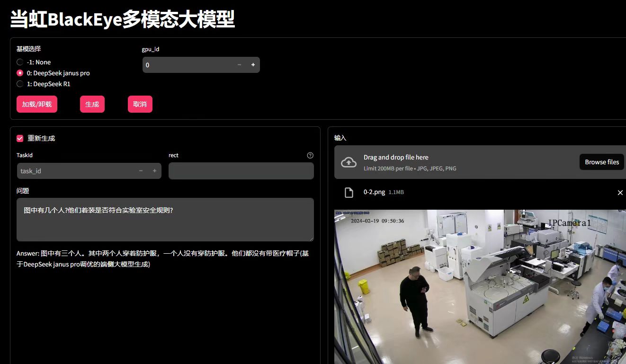
Task: Click the cloud upload icon
Action: click(x=349, y=162)
